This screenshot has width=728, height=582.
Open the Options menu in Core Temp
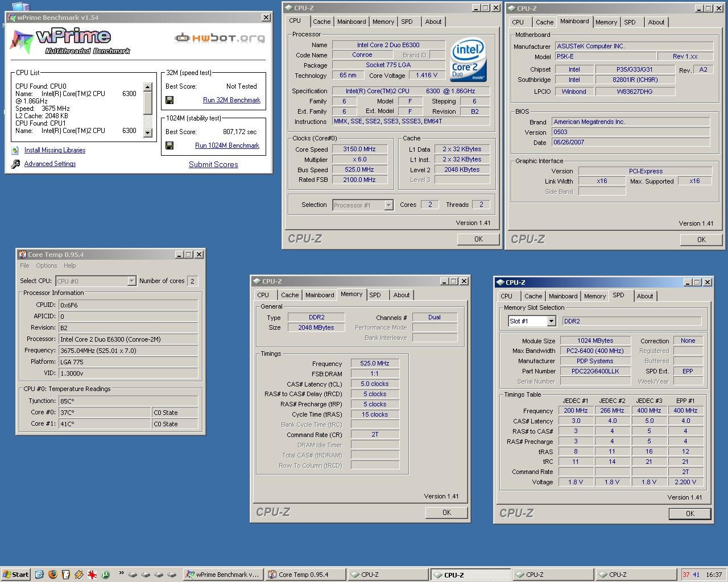[47, 265]
